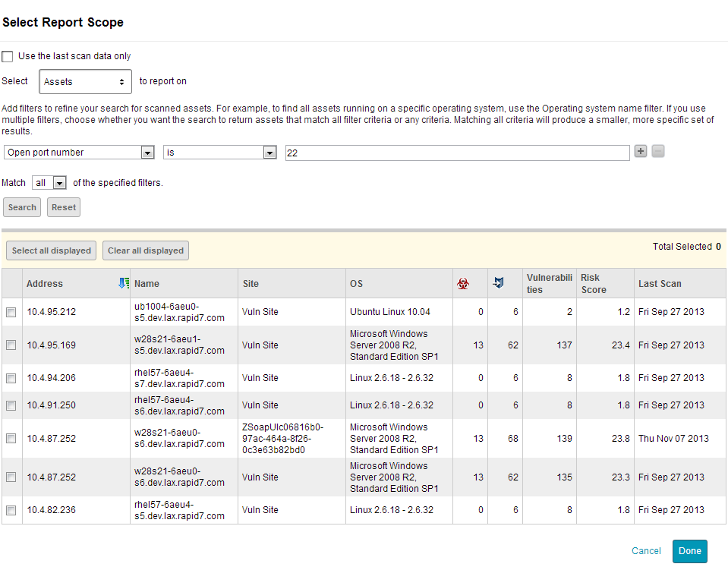Sort by the Risk Score column header

(x=594, y=283)
